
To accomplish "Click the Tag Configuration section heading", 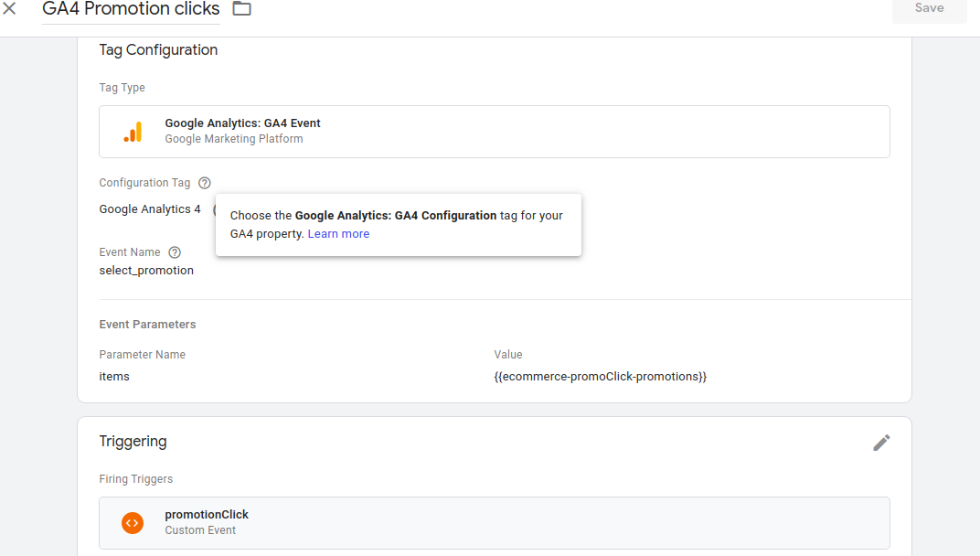I will point(158,50).
